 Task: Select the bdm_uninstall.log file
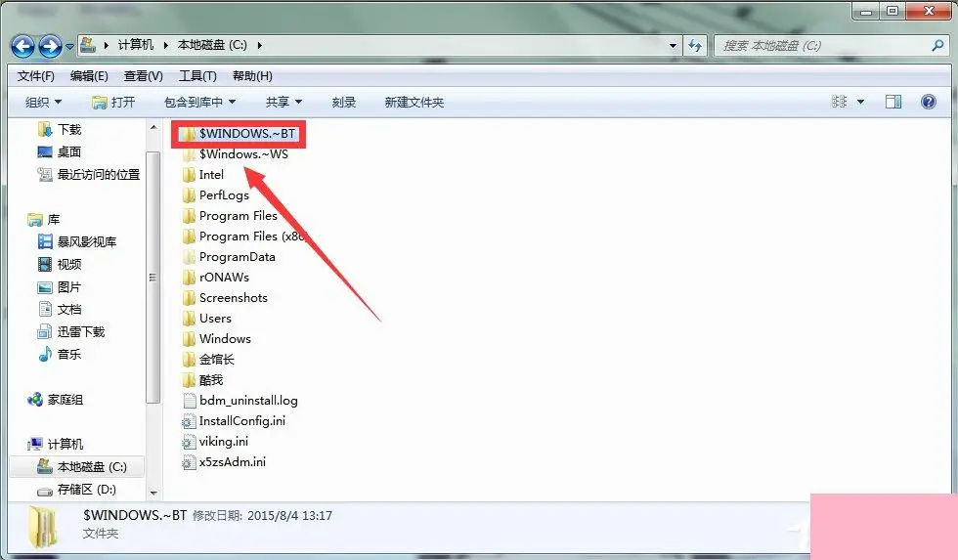[x=240, y=401]
